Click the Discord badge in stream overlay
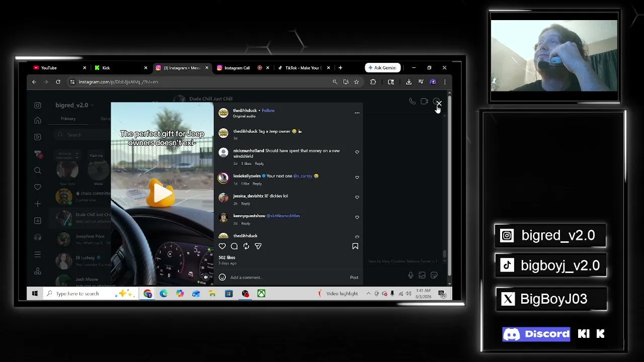The image size is (644, 362). 536,334
